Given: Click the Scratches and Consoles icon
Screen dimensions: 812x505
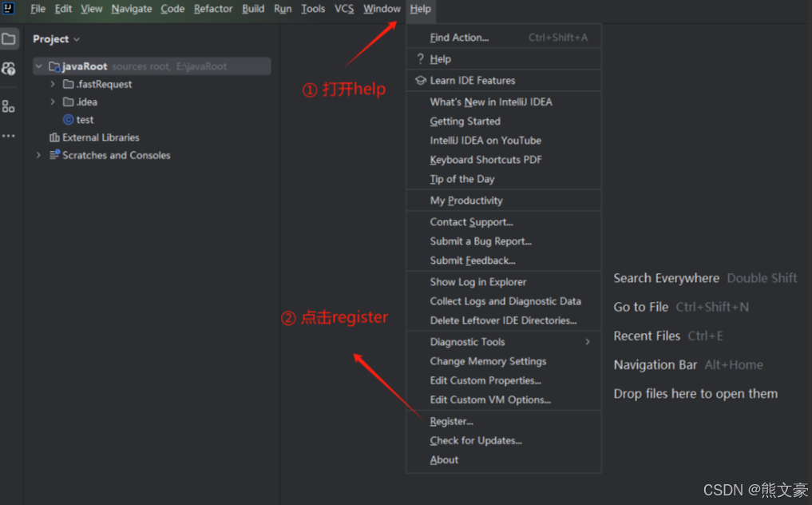Looking at the screenshot, I should [54, 155].
